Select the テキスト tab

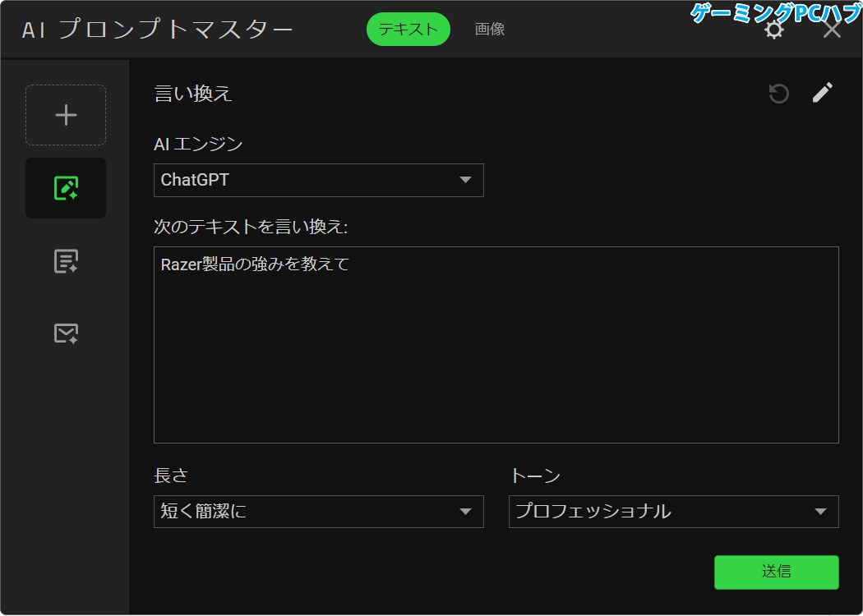coord(408,29)
